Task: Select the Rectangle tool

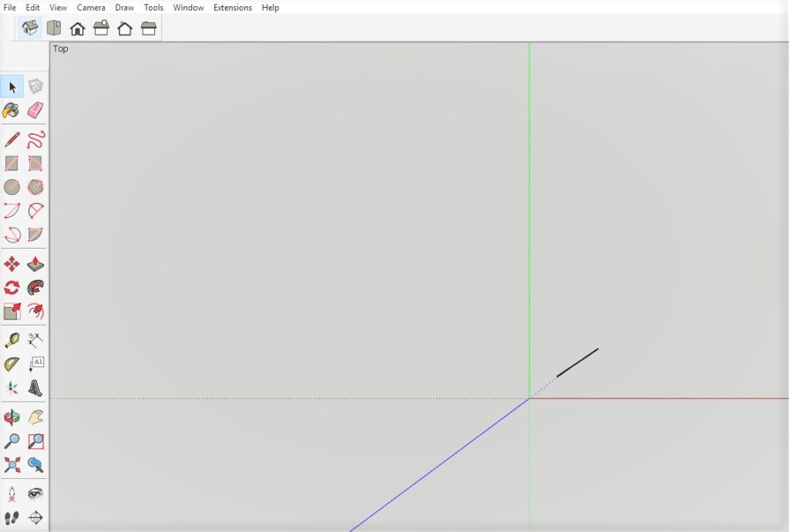Action: click(x=12, y=162)
